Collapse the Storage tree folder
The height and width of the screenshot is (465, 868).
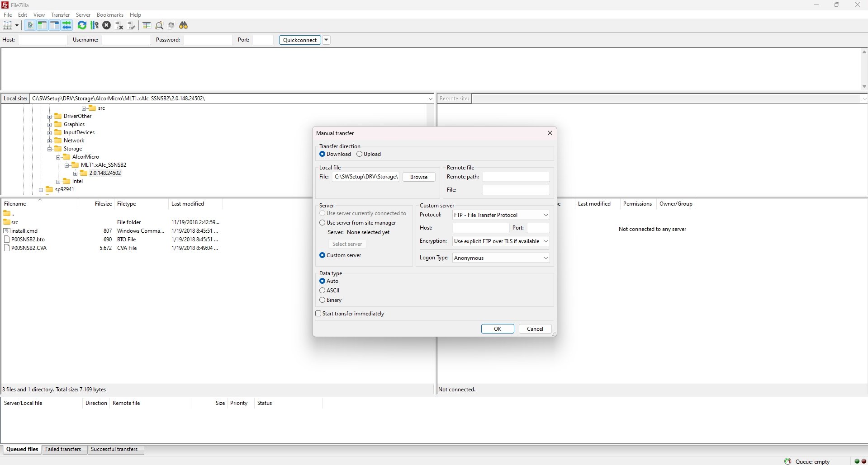pyautogui.click(x=50, y=149)
